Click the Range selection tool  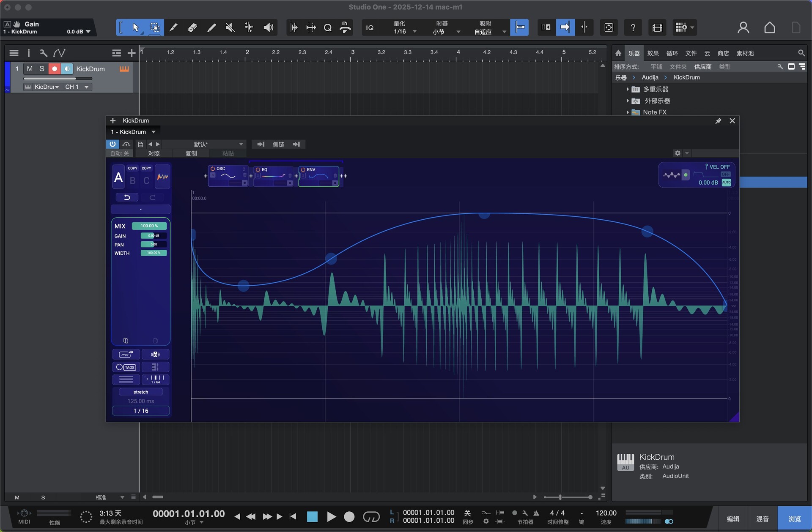coord(155,28)
